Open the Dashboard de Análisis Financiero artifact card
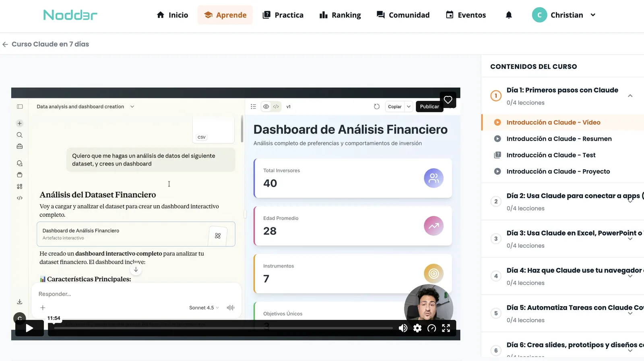Viewport: 644px width, 361px height. 136,234
